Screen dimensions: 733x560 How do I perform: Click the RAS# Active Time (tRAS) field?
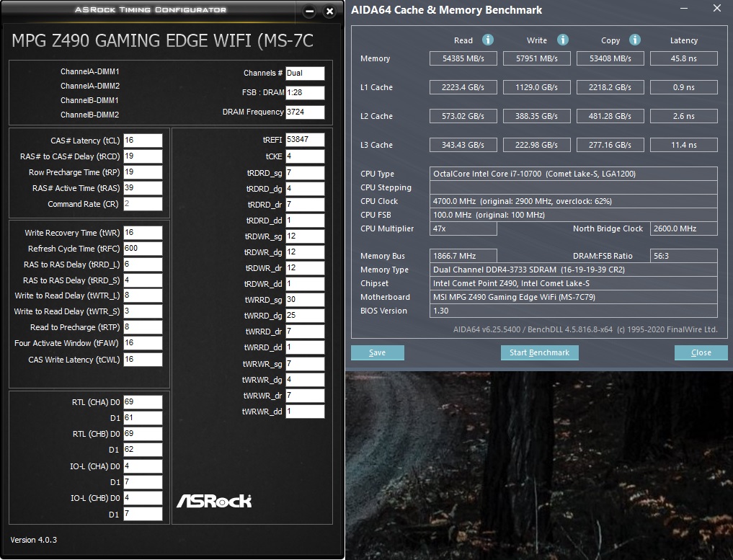(x=143, y=188)
